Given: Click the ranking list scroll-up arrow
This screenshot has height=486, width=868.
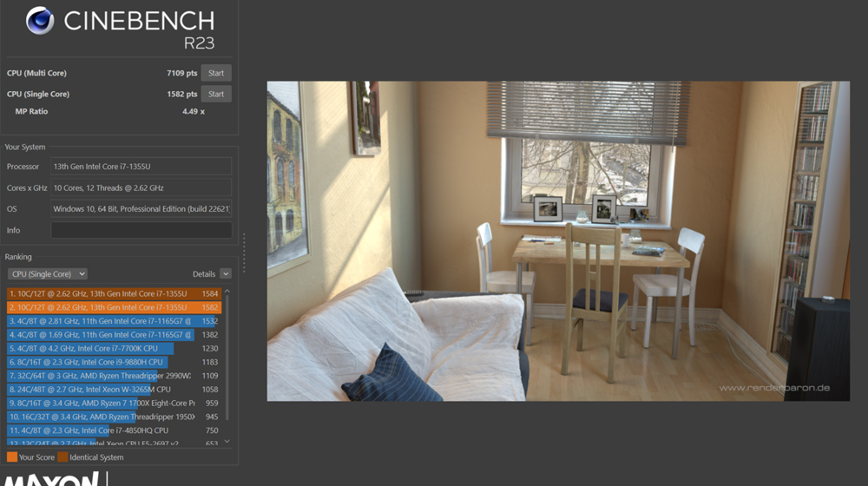Looking at the screenshot, I should tap(227, 291).
